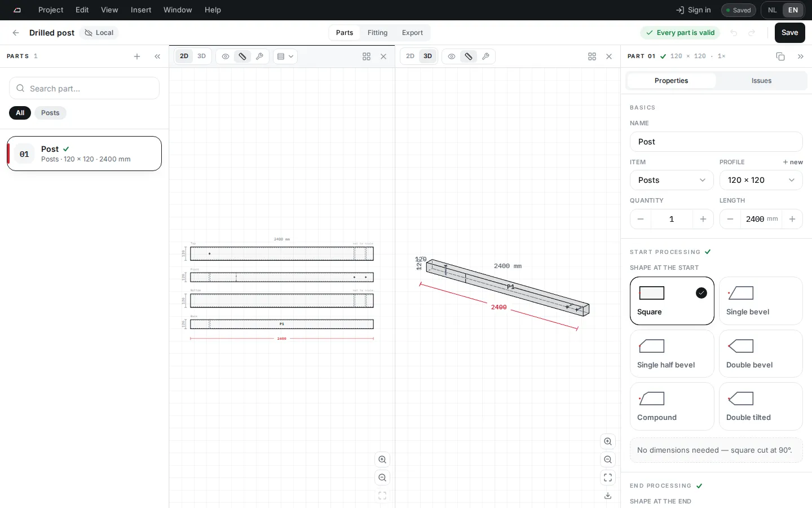812x508 pixels.
Task: Select the wrench tool in 3D viewport
Action: (486, 56)
